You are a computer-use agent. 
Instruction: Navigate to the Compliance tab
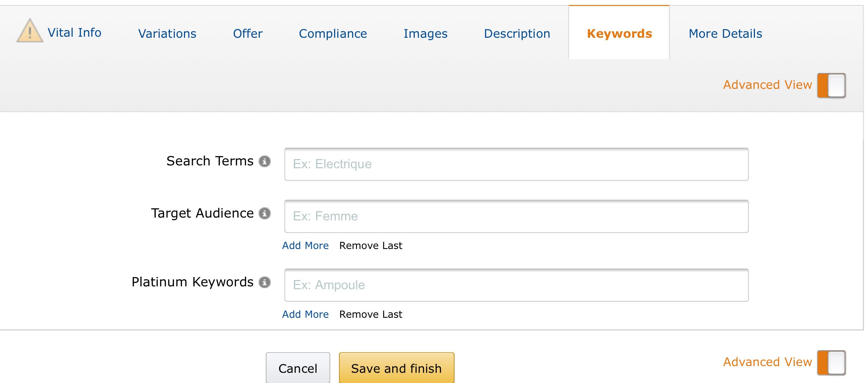(333, 33)
